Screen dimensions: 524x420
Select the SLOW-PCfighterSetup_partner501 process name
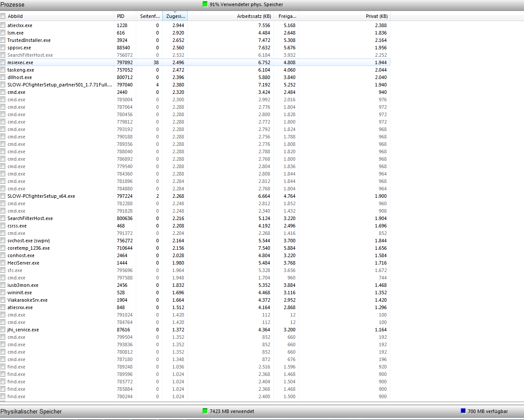59,85
